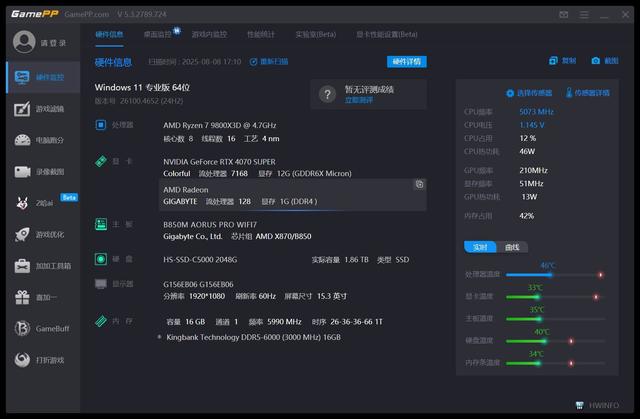Open the sensor details thermometer link
Screen dimensions: 640x419
pos(587,93)
